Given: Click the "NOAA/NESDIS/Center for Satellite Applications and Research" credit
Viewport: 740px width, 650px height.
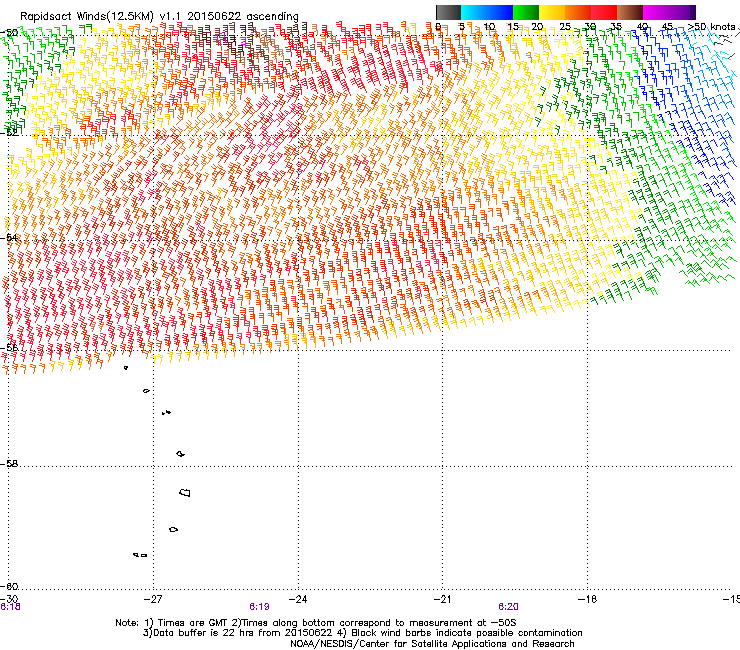Looking at the screenshot, I should coord(432,644).
